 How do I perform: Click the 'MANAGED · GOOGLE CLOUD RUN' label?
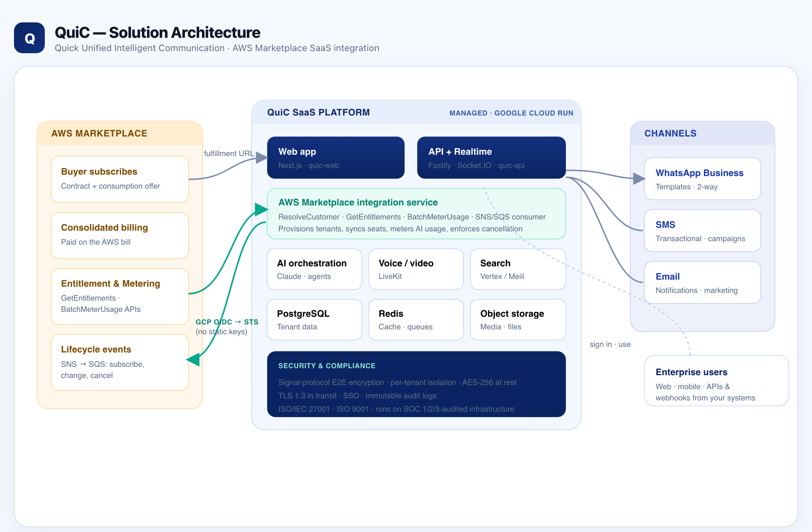pos(511,113)
